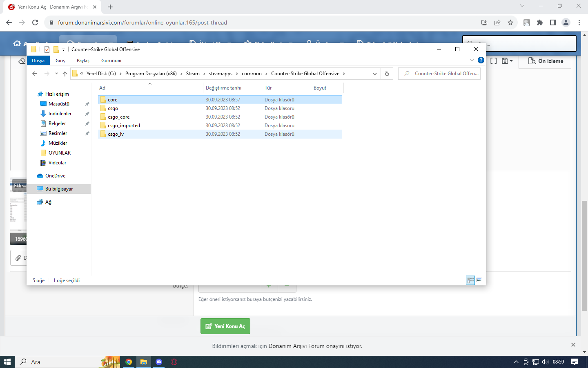588x368 pixels.
Task: Refresh the Explorer folder view
Action: click(387, 74)
